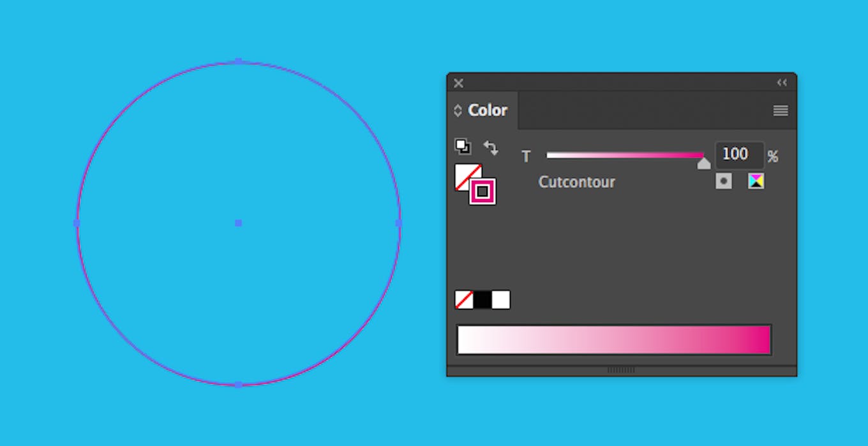
Task: Click the Cutcontour swatch name label
Action: [576, 182]
